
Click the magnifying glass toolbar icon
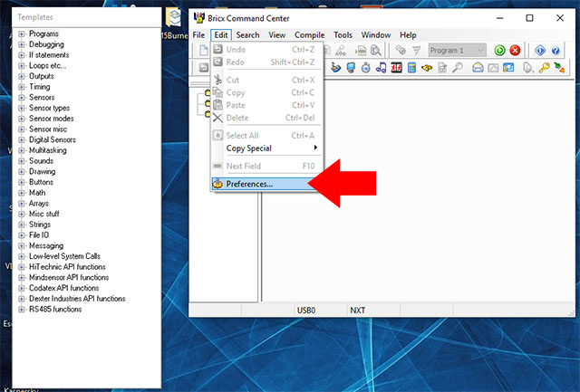pos(458,68)
